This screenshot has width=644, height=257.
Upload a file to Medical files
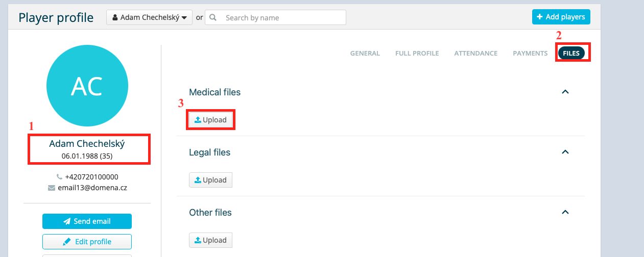210,120
